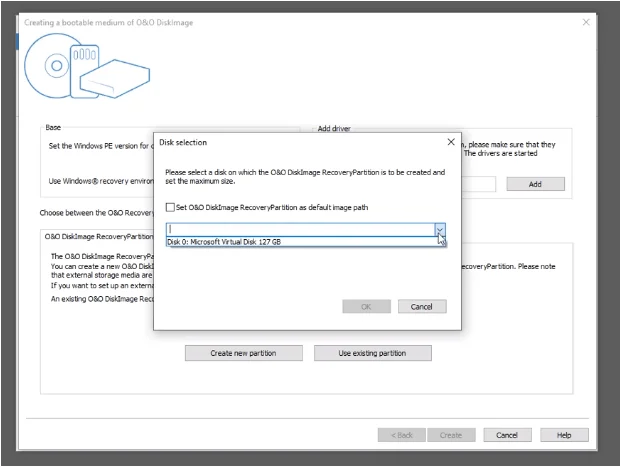This screenshot has height=467, width=621.
Task: Select Disk 0 Microsoft Virtual Disk 127 GB
Action: [x=306, y=242]
